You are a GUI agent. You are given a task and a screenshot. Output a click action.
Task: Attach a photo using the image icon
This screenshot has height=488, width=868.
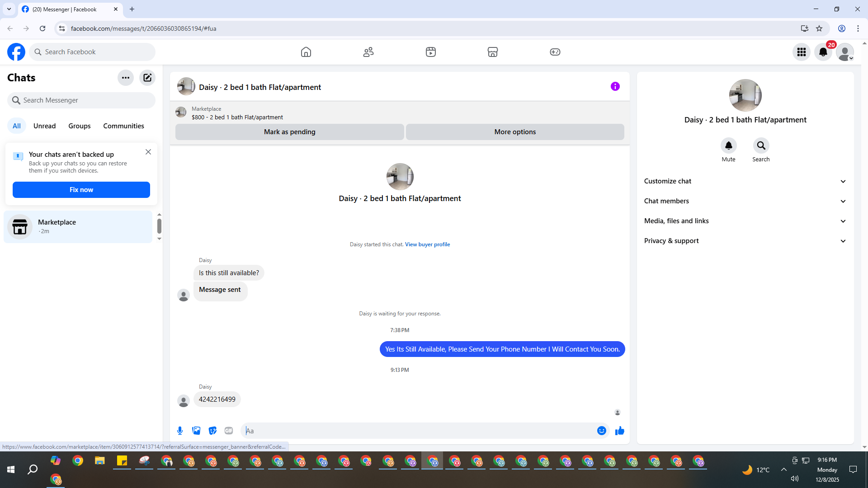tap(196, 431)
